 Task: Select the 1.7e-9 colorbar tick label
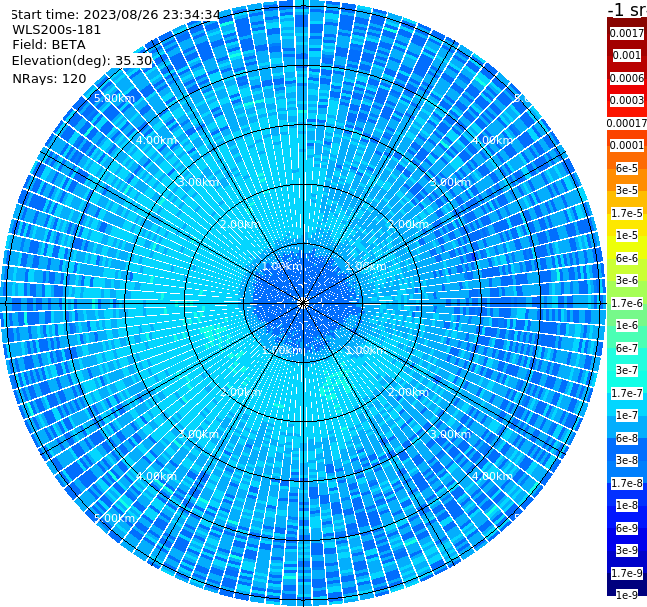tap(627, 573)
